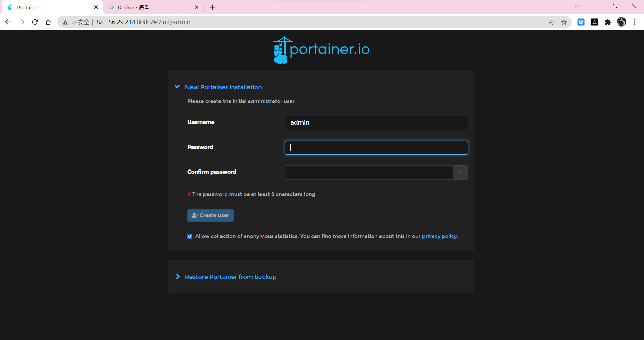Click the New Portainer installation heading
Image resolution: width=644 pixels, height=340 pixels.
click(x=223, y=87)
